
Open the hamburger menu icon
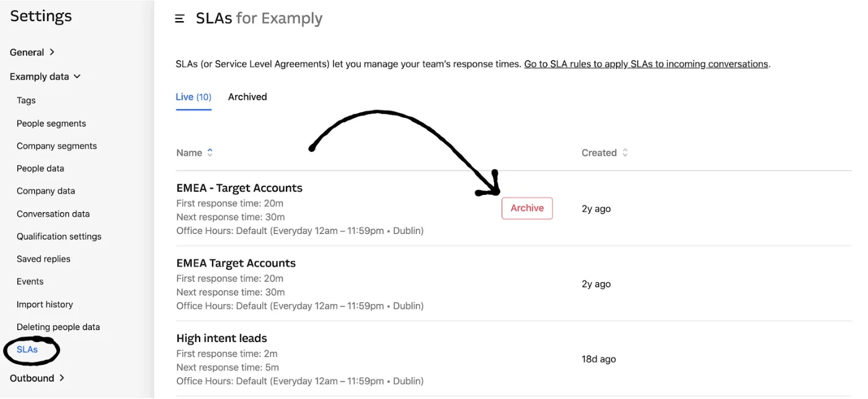click(x=180, y=19)
